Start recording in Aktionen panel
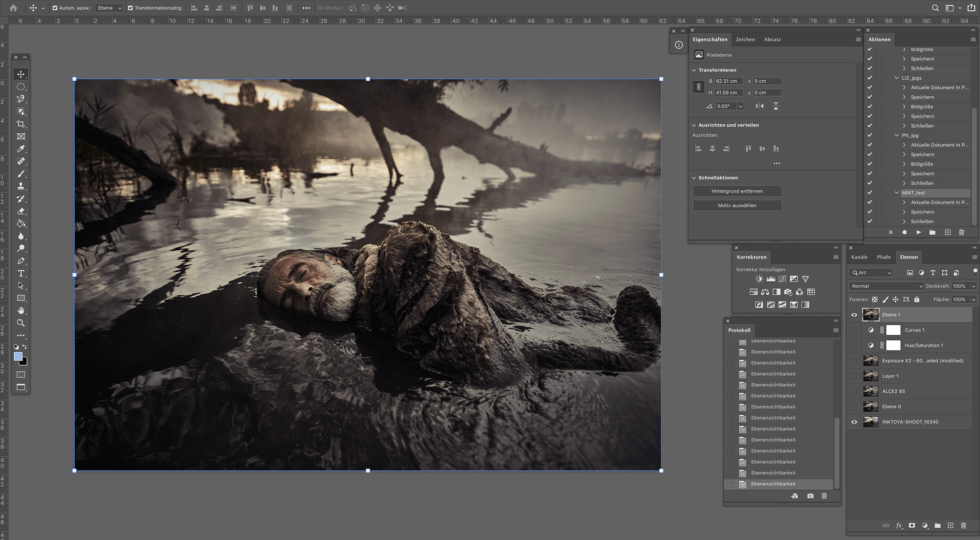The width and height of the screenshot is (980, 540). (x=905, y=232)
